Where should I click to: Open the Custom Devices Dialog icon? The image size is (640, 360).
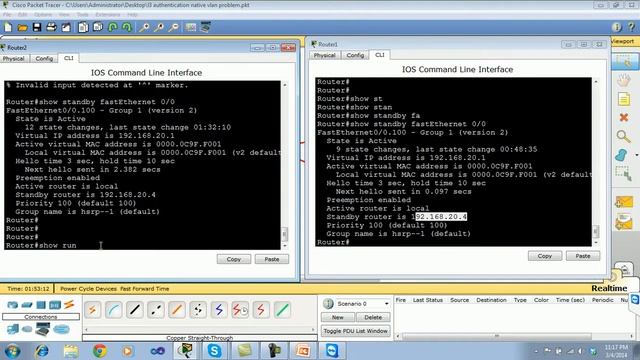(205, 27)
